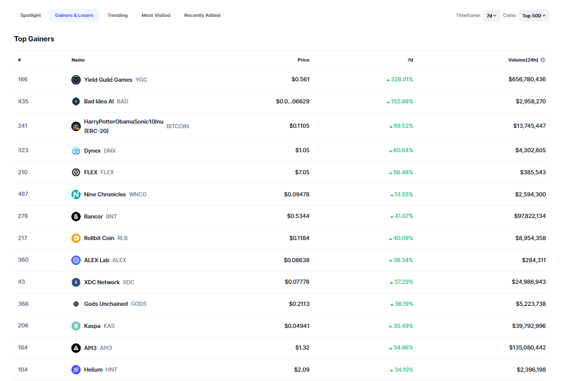The height and width of the screenshot is (381, 588).
Task: Click the Yield Guild Games coin icon
Action: [x=76, y=80]
